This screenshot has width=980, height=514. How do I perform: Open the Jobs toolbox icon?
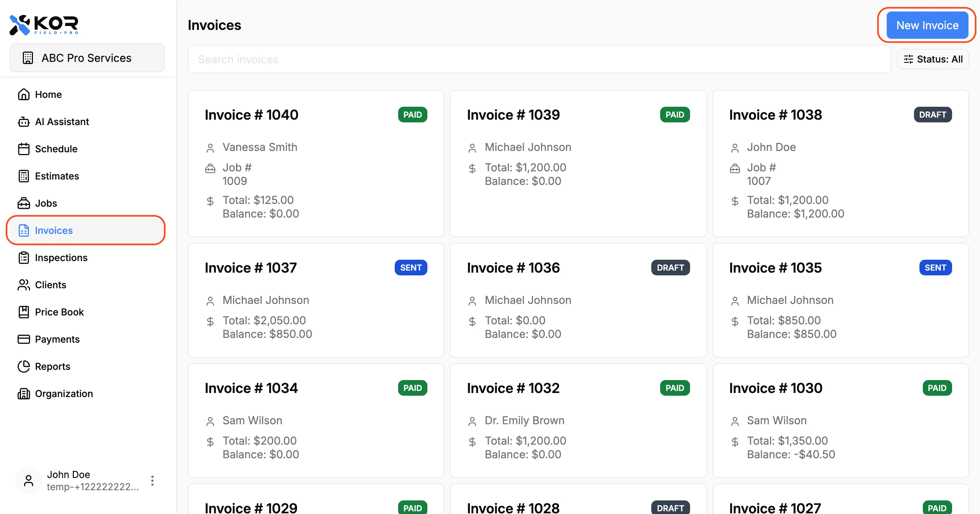[x=23, y=203]
